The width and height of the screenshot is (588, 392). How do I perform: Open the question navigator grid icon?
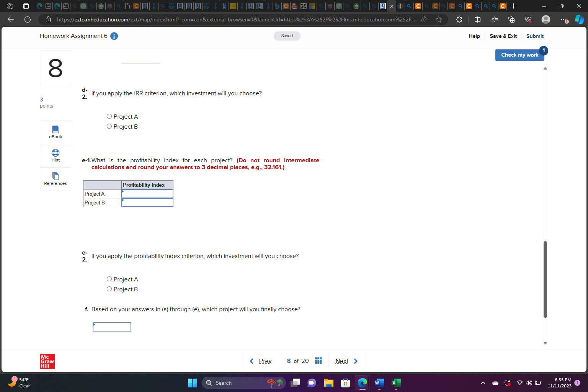(x=318, y=361)
